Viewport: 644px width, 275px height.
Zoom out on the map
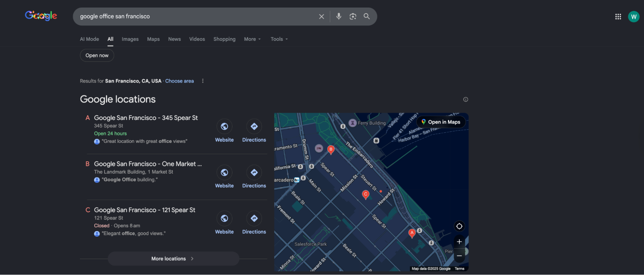pos(459,256)
